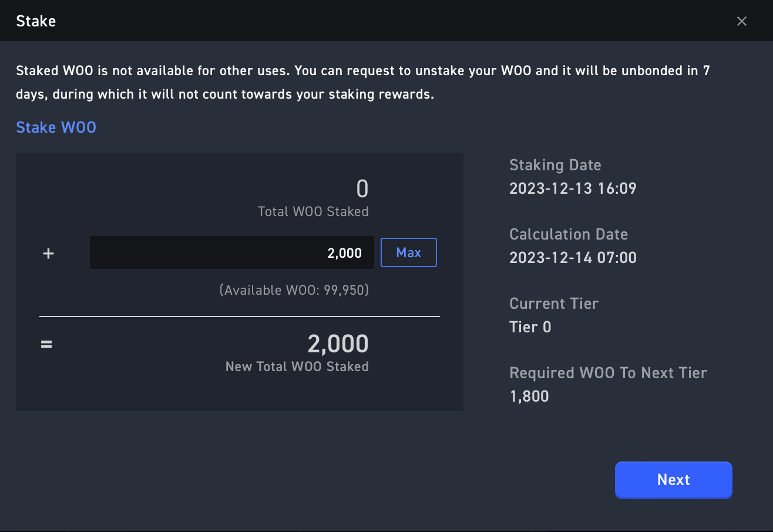Click the required WOO value 1,800

pos(529,396)
